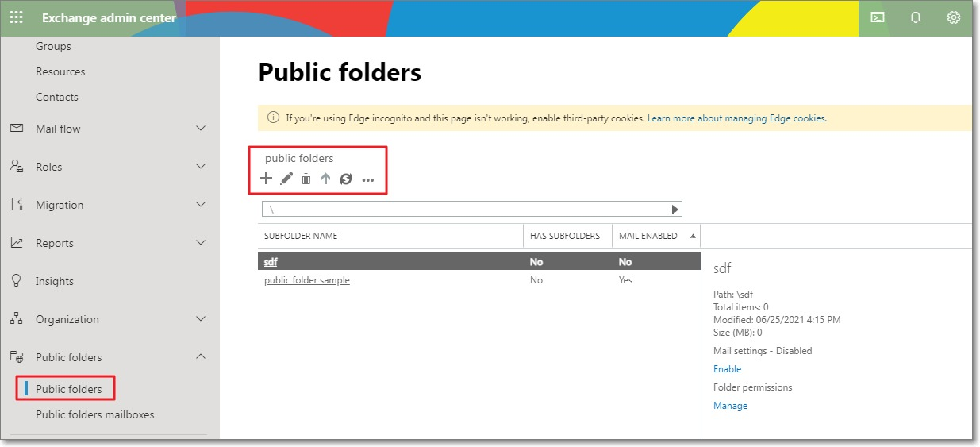Image resolution: width=980 pixels, height=447 pixels.
Task: Expand the Reports section chevron
Action: (x=201, y=243)
